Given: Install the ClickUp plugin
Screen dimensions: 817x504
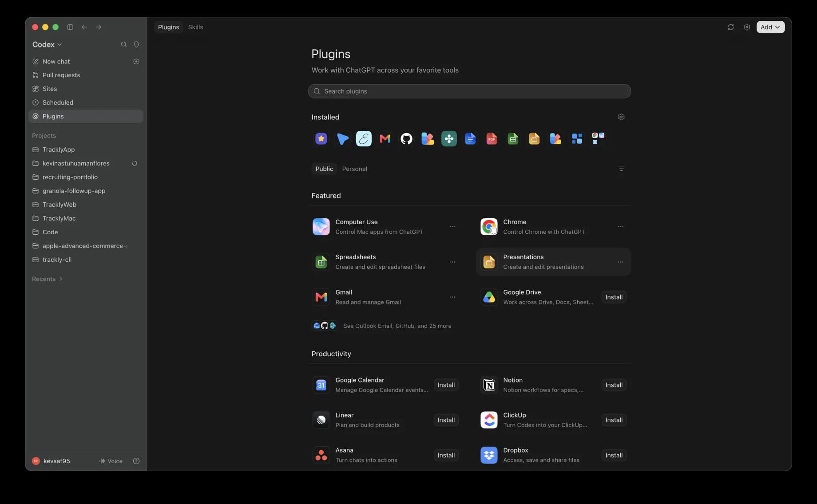Looking at the screenshot, I should point(614,420).
